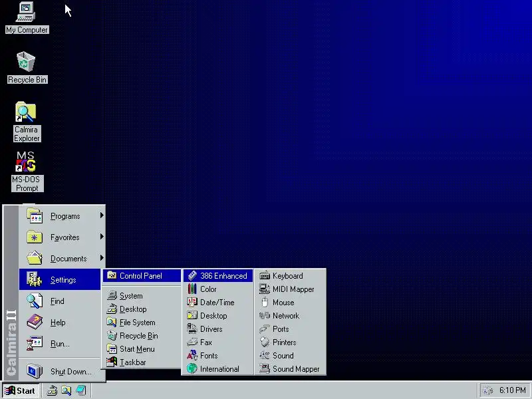Open Keyboard in the Control Panel menu
The height and width of the screenshot is (399, 532).
(290, 276)
